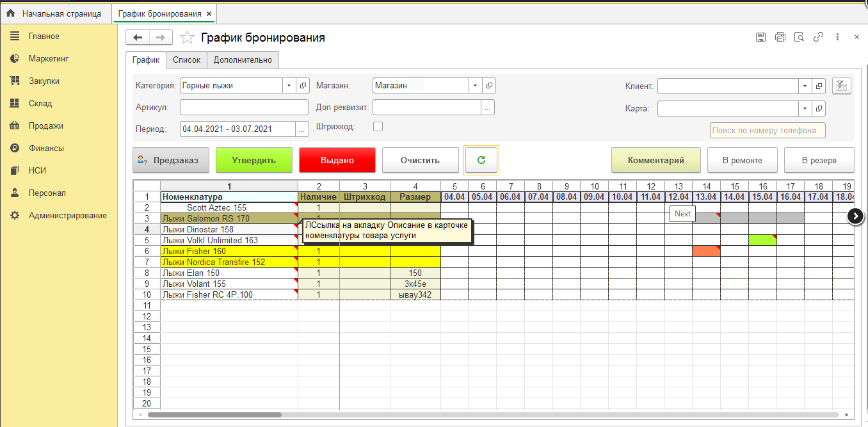Toggle the Штрихкод checkbox

pos(378,127)
